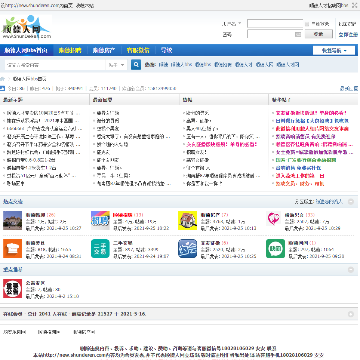Open the forum with the yellow house icon
Image resolution: width=360 pixels, height=360 pixels.
[187, 220]
